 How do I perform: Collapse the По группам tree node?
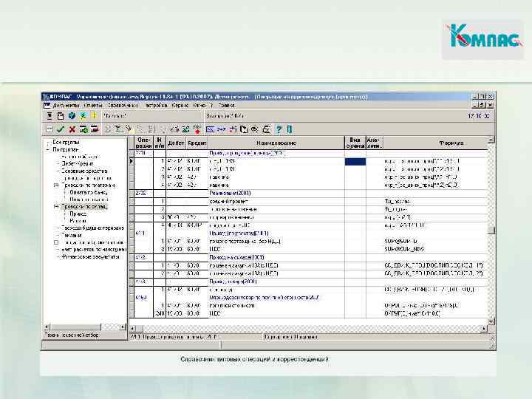click(x=48, y=149)
